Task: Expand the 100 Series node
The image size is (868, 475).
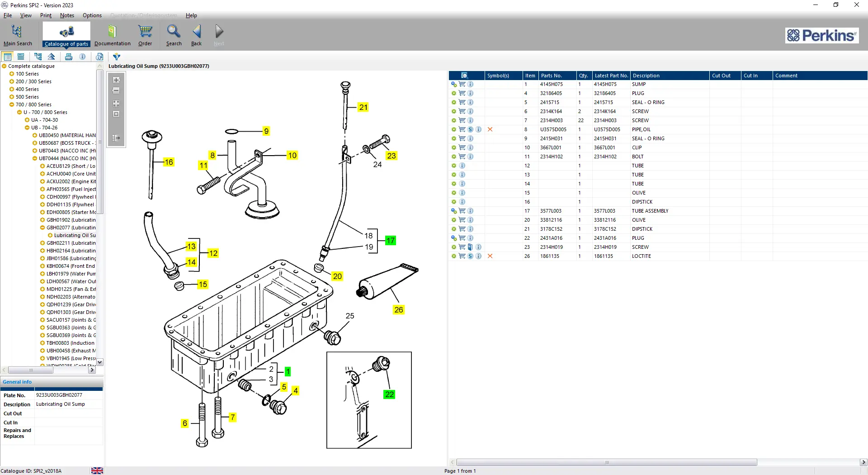Action: coord(12,74)
